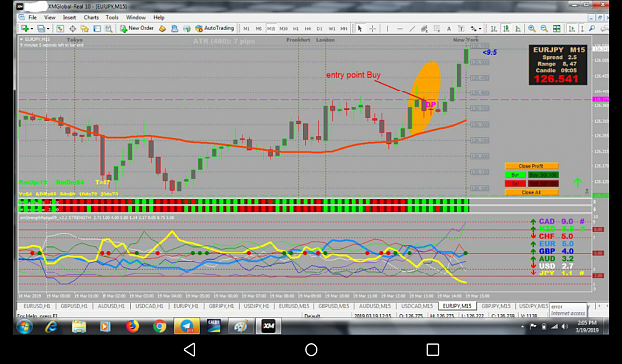Toggle AutoTrading on the toolbar
This screenshot has height=364, width=622.
point(215,28)
